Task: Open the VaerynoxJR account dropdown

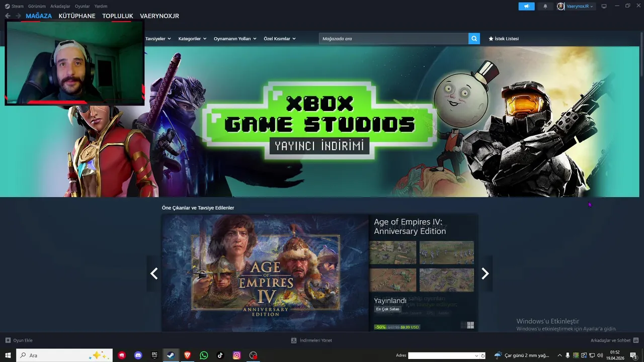Action: click(x=580, y=6)
